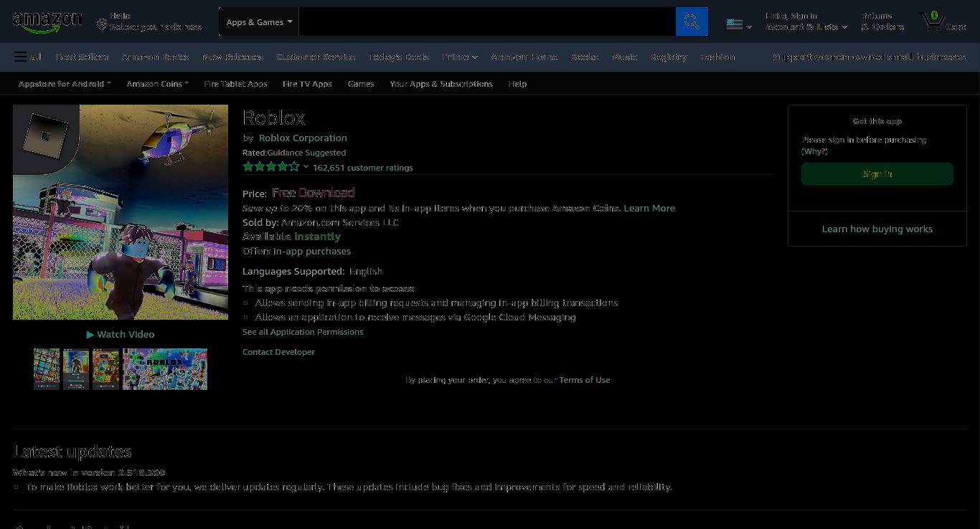Screen dimensions: 980x529
Task: Click the magnifier search button
Action: coord(692,22)
